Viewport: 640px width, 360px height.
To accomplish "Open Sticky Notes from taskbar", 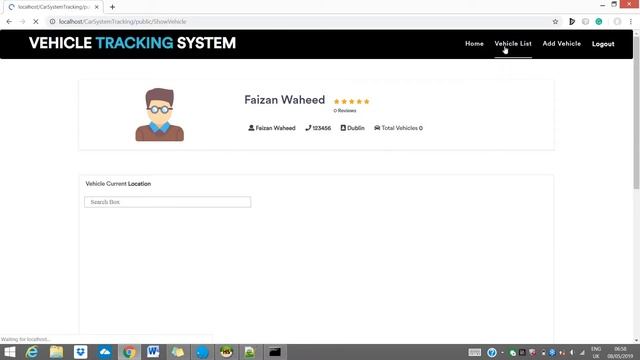I will point(178,352).
